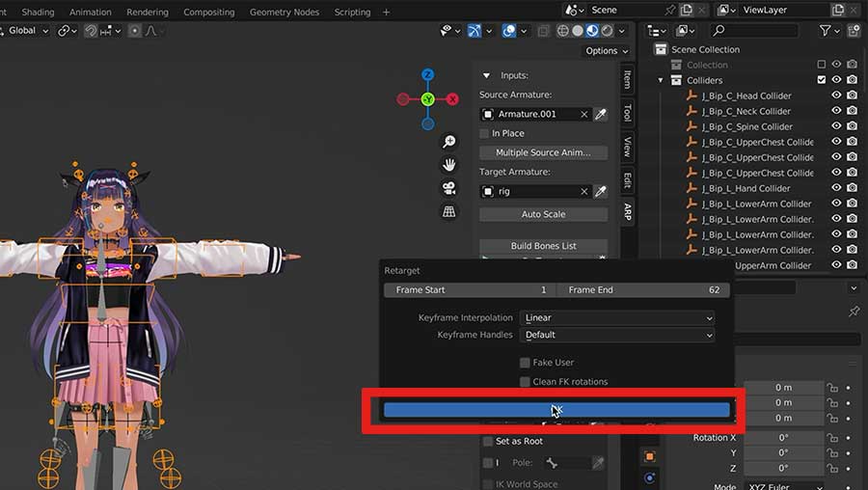The image size is (868, 490).
Task: Click the hand pan view icon
Action: coord(448,165)
